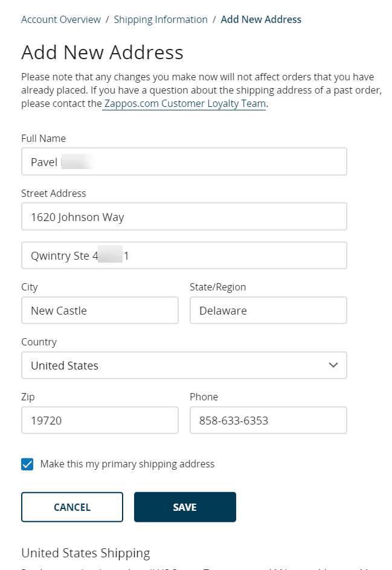
Task: Go to Shipping Information breadcrumb
Action: pos(160,19)
